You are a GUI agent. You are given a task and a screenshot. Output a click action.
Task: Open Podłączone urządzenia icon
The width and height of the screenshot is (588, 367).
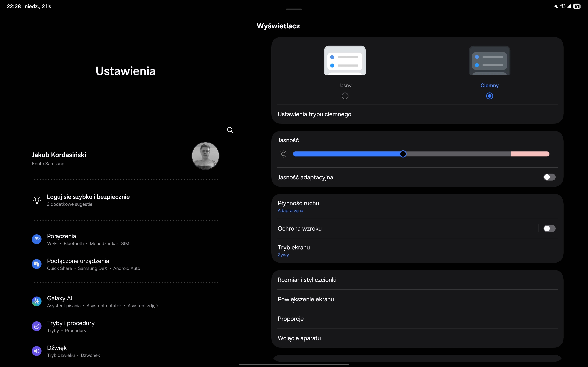click(37, 264)
